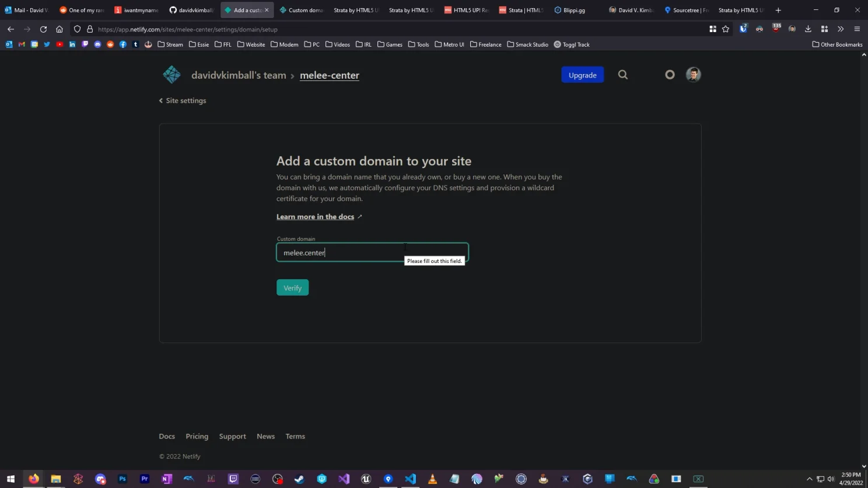Screen dimensions: 868x488
Task: Click the davidvkimball's team logo
Action: point(171,75)
